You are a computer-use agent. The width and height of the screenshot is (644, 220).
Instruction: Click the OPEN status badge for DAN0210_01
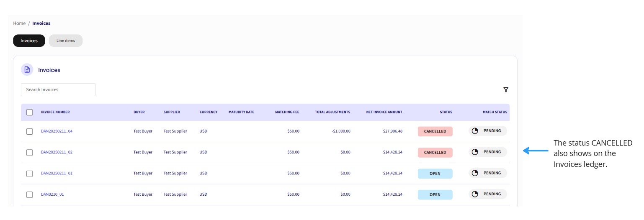pyautogui.click(x=435, y=194)
